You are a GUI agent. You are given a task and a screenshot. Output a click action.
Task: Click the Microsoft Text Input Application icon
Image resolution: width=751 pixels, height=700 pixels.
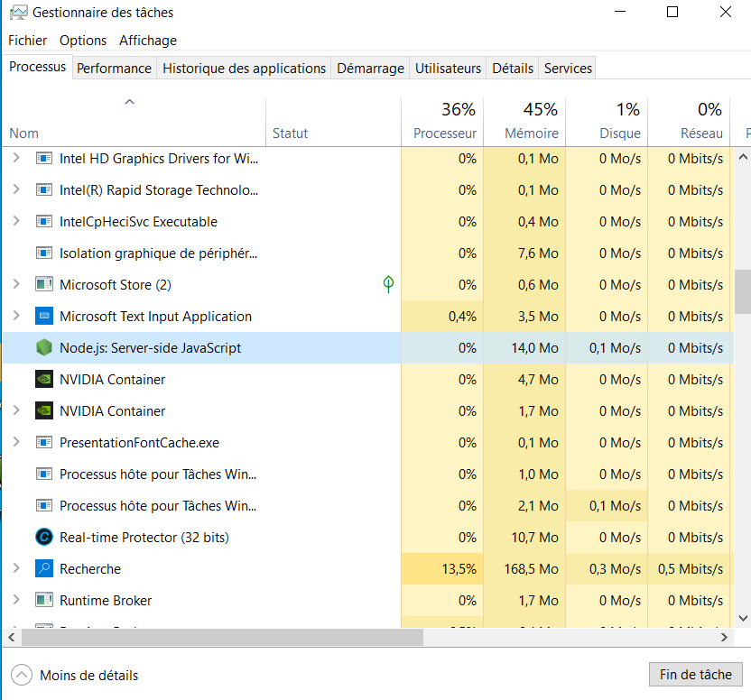click(x=44, y=316)
